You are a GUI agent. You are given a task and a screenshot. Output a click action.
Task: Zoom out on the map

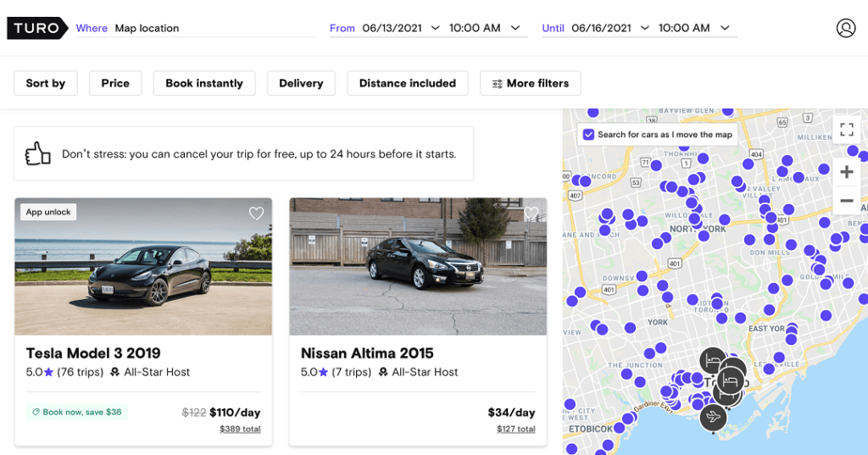(x=847, y=200)
